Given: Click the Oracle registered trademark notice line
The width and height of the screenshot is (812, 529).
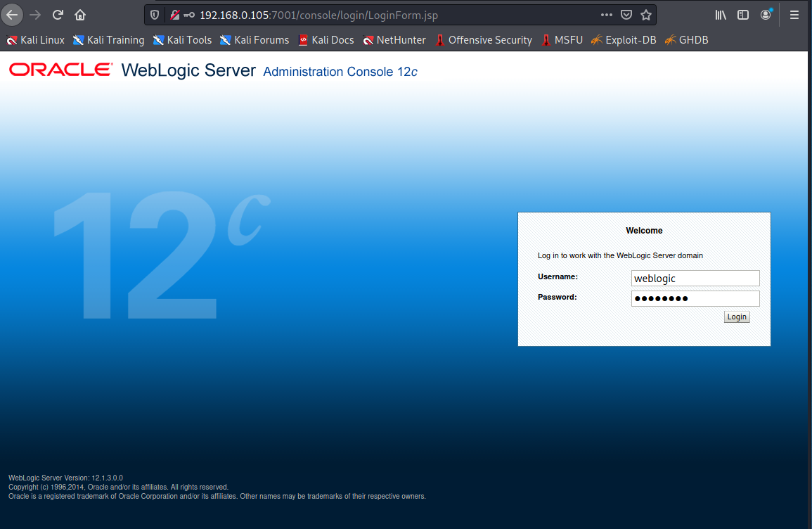Looking at the screenshot, I should point(217,497).
